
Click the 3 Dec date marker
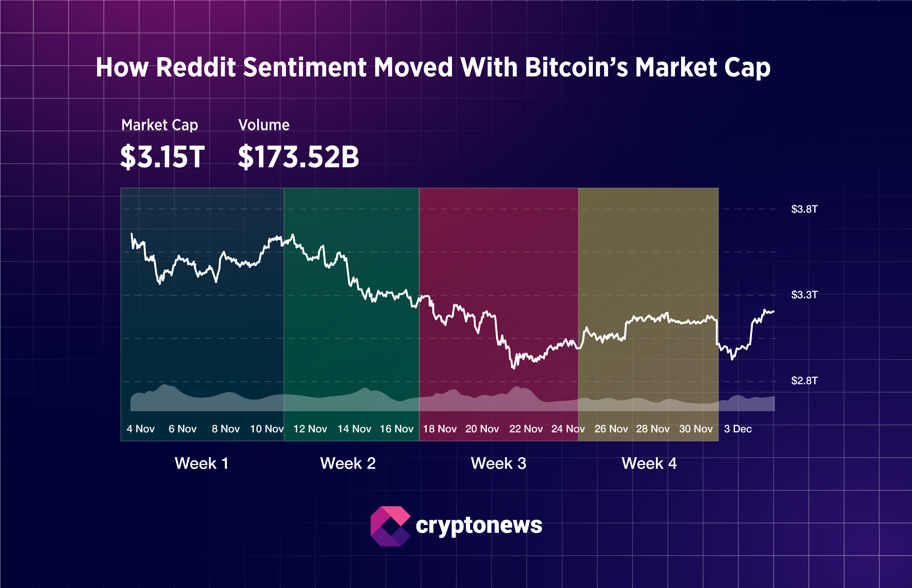click(x=738, y=429)
